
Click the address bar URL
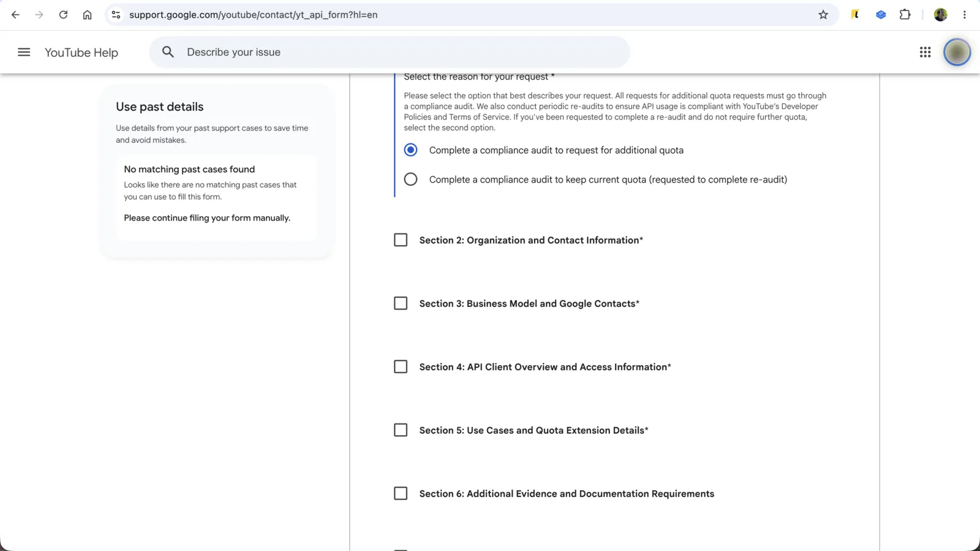(253, 15)
